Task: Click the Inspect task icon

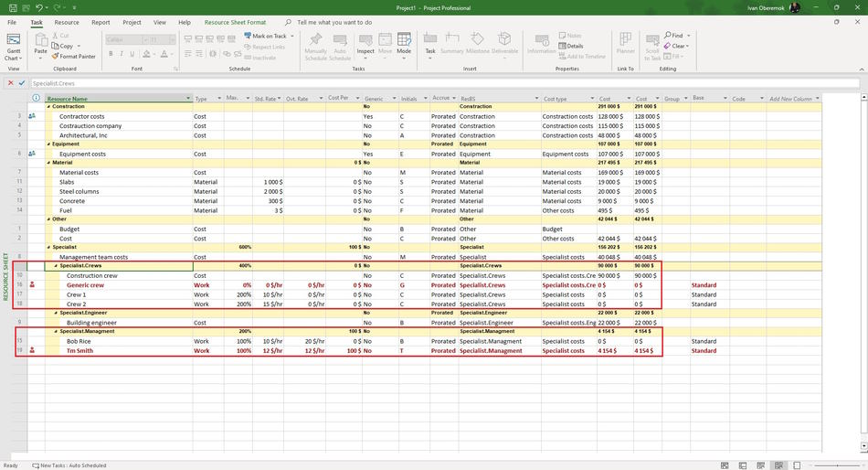Action: click(365, 40)
